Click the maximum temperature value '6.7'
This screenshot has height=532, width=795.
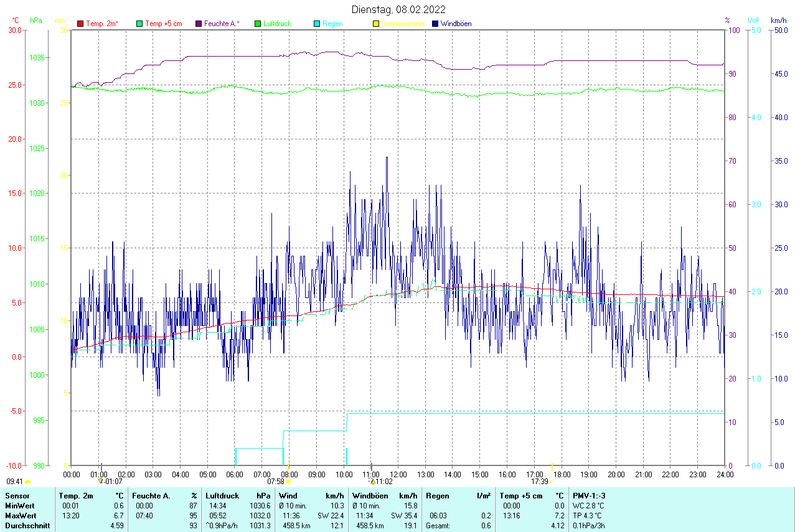point(119,516)
